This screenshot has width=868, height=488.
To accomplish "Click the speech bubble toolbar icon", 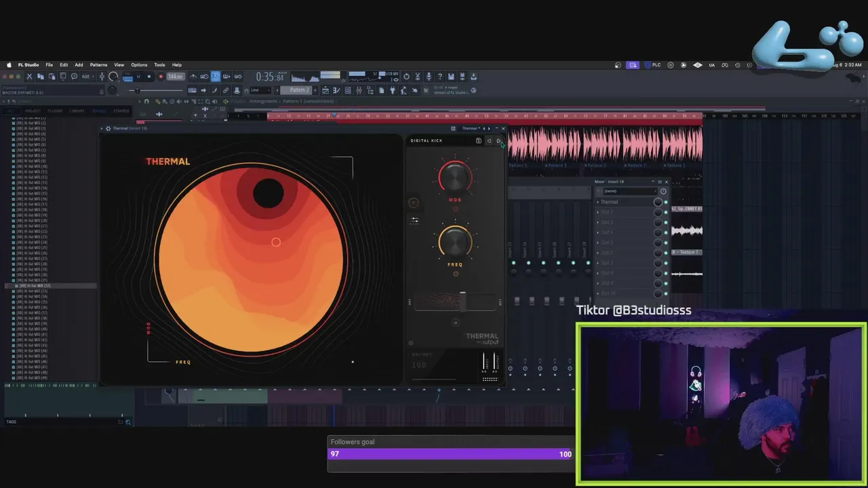I will pos(75,77).
